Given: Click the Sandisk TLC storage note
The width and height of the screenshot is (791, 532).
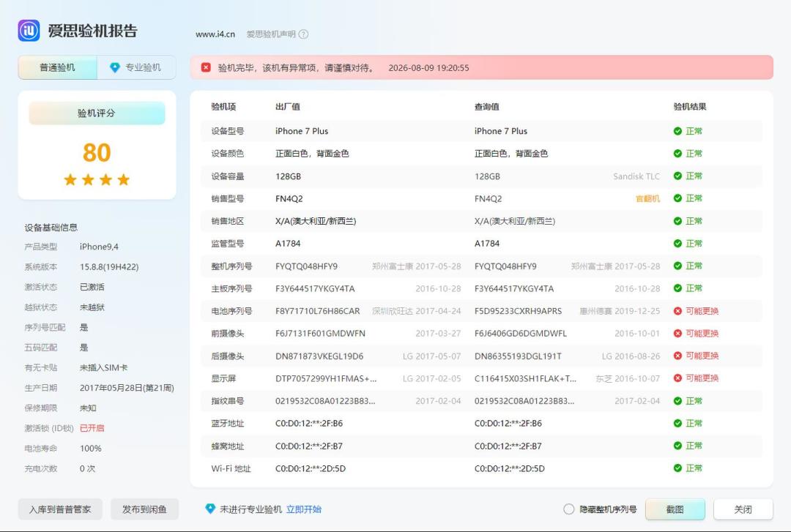Looking at the screenshot, I should click(x=636, y=176).
